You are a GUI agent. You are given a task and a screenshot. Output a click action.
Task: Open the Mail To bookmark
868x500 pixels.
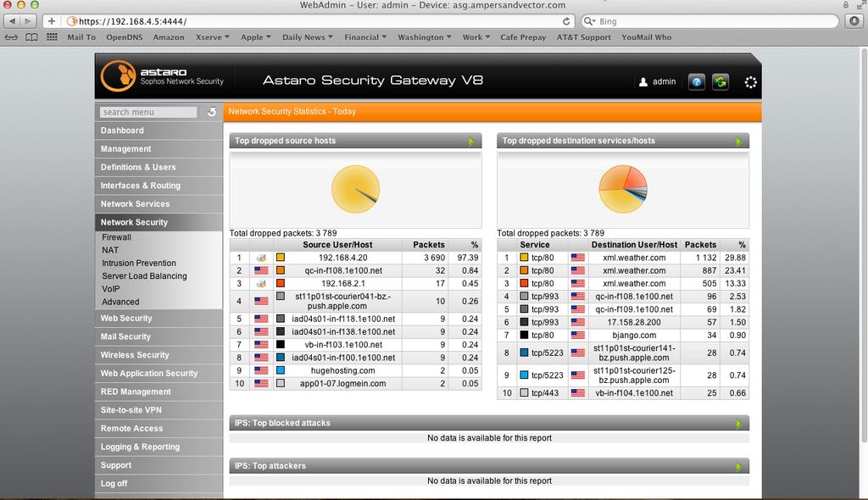click(81, 37)
